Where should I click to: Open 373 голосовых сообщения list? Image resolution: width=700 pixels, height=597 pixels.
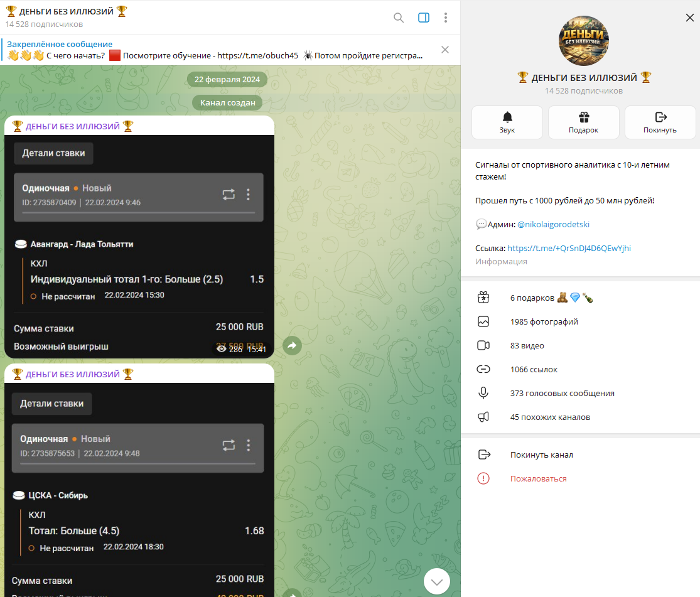click(x=580, y=394)
